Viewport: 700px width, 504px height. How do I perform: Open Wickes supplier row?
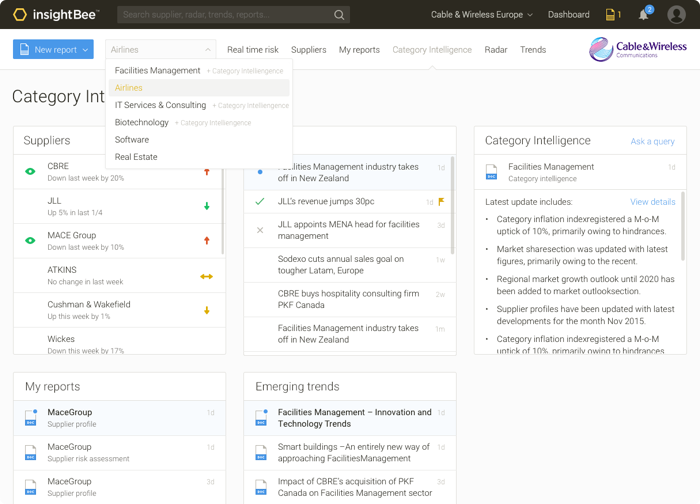point(120,342)
